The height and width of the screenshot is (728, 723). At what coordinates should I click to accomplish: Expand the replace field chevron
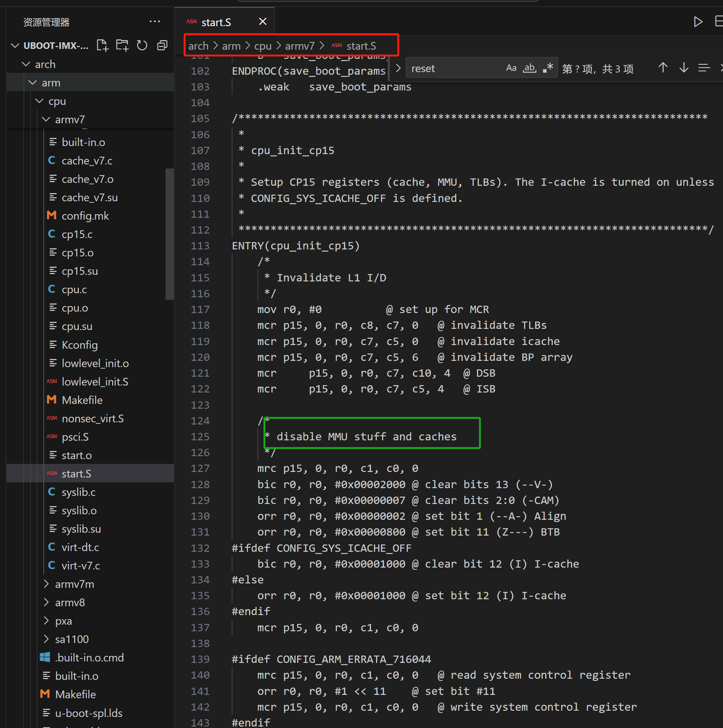pos(398,68)
